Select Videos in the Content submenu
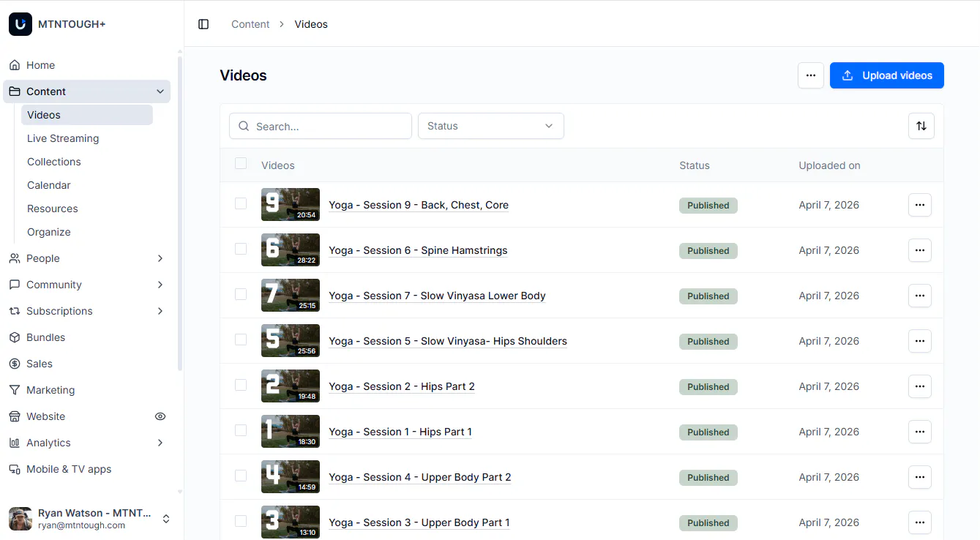Image resolution: width=980 pixels, height=540 pixels. tap(87, 115)
